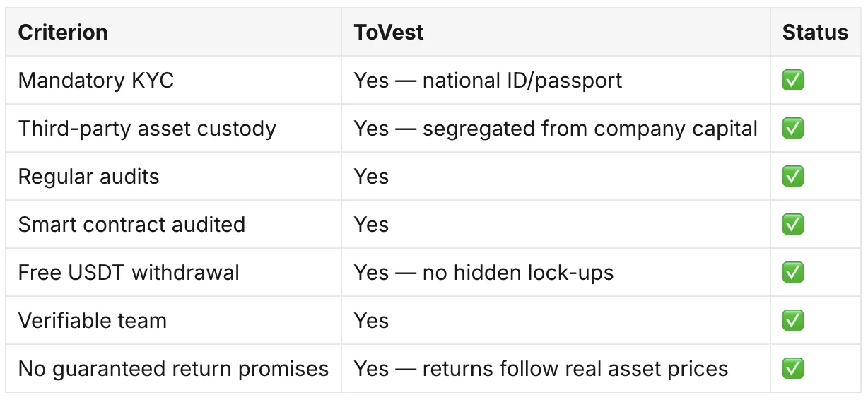This screenshot has height=400, width=868.
Task: Click the checkmark in Third-party asset custody row
Action: click(793, 129)
